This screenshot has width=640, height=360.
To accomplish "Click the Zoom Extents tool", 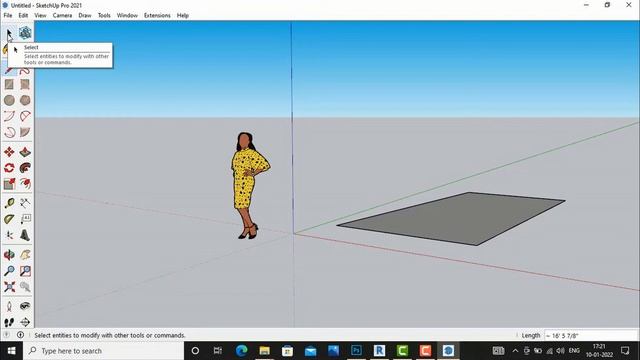I will (x=9, y=287).
